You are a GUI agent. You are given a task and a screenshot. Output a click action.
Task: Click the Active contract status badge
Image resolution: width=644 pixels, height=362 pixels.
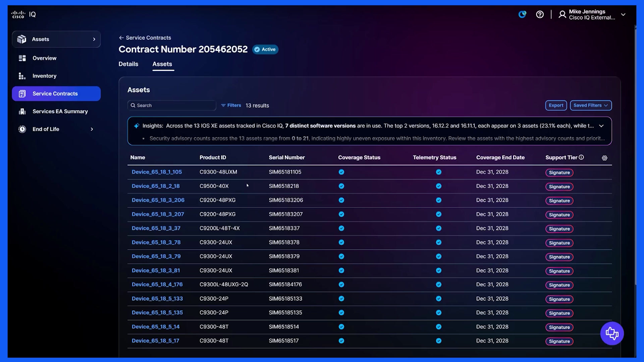[265, 49]
